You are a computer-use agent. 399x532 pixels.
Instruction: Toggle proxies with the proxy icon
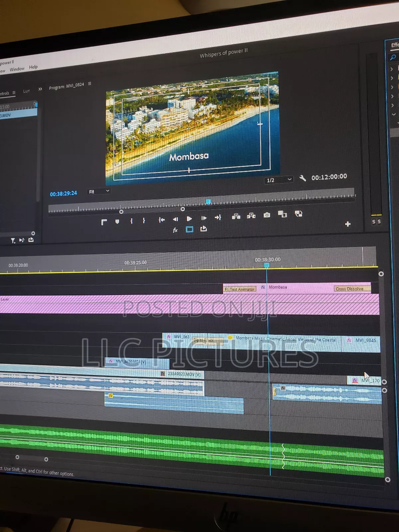click(x=299, y=213)
